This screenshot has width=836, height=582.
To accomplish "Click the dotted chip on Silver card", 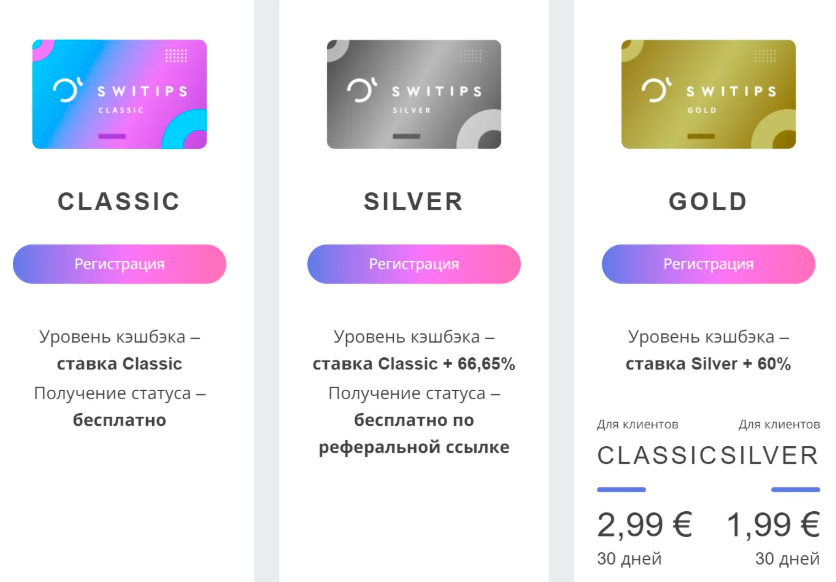I will 470,56.
